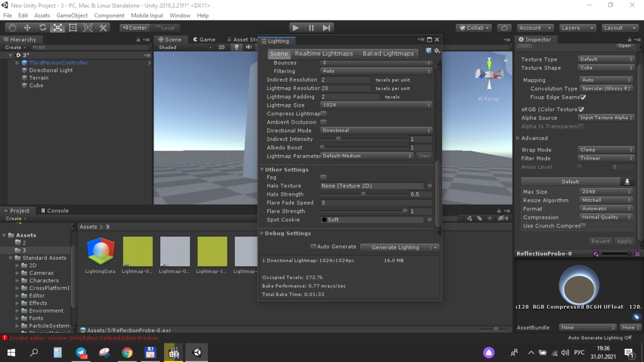The height and width of the screenshot is (362, 644).
Task: Enable Use Crunch Compression checkbox
Action: point(583,226)
